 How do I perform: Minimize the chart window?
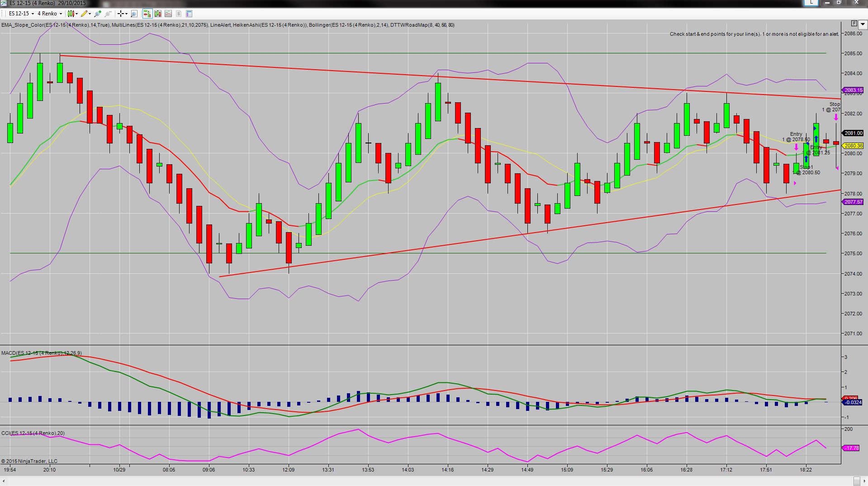(827, 3)
